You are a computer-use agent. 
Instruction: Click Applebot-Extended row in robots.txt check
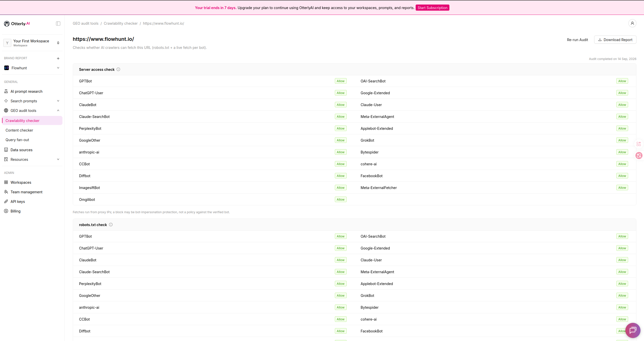click(495, 284)
